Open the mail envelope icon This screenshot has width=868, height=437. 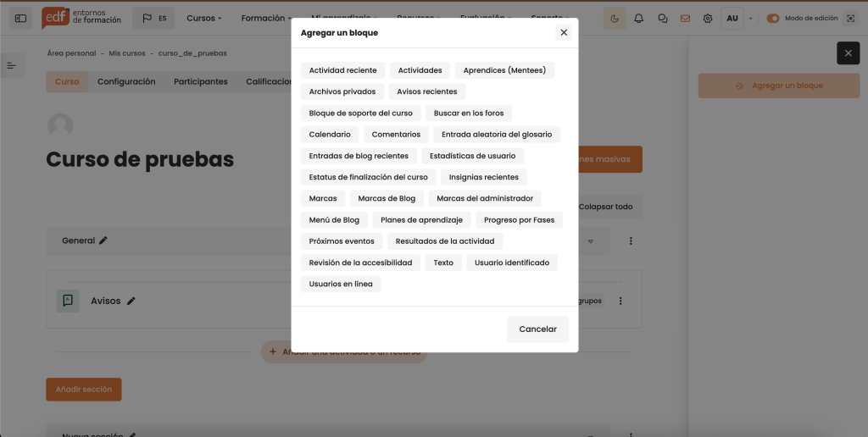click(x=685, y=19)
